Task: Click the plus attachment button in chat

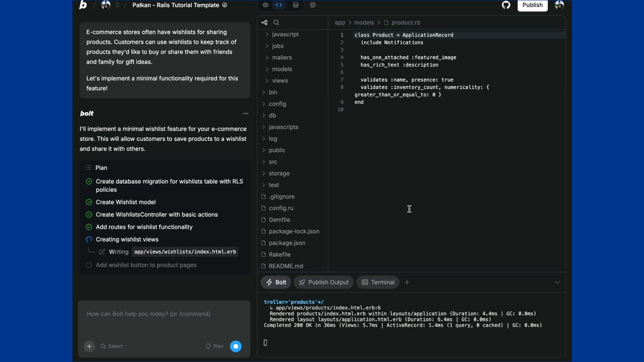Action: tap(89, 346)
